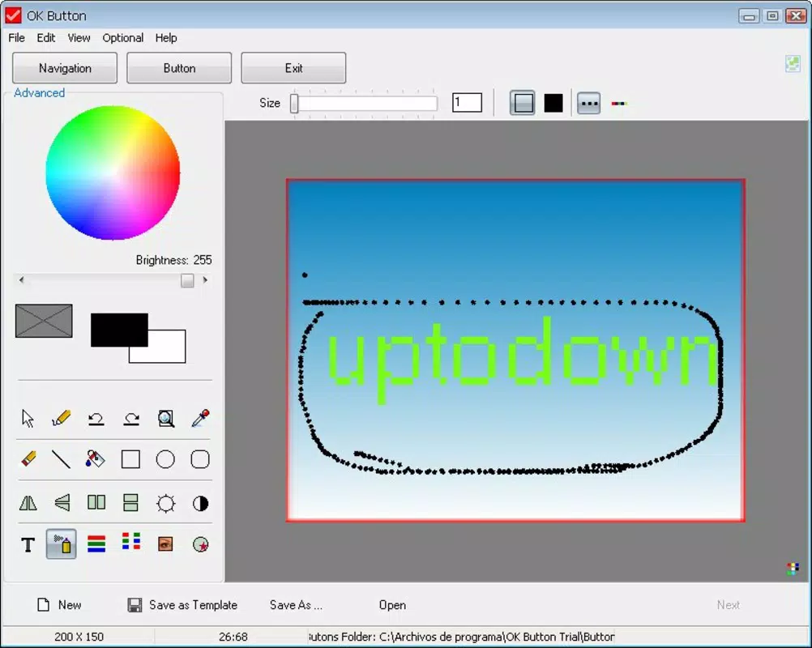
Task: Click the Brightness slider thumb
Action: pos(187,280)
